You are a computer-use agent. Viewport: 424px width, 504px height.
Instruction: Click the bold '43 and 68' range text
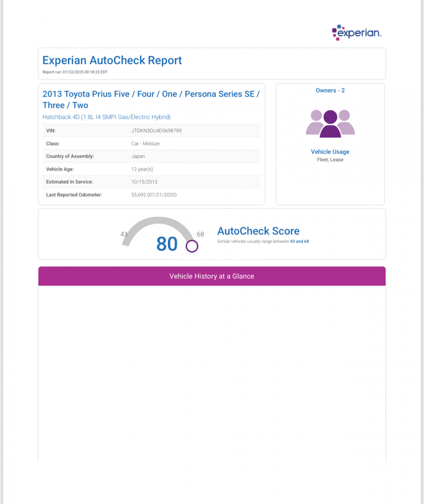(299, 242)
